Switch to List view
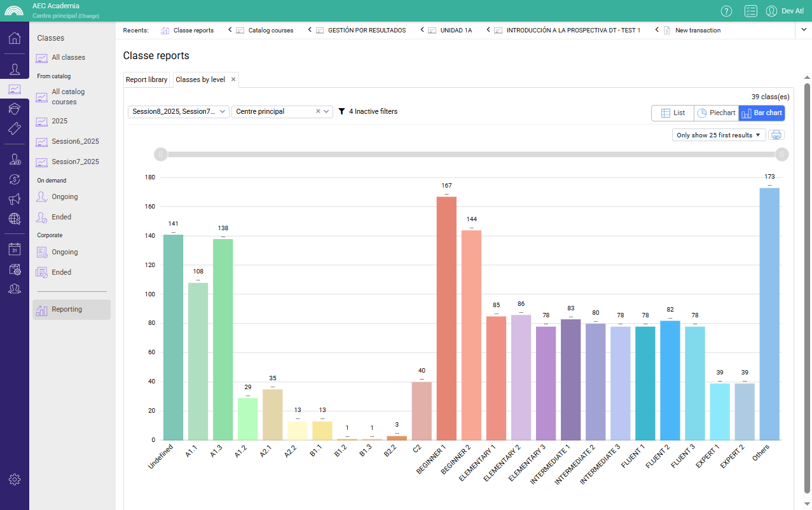 point(673,113)
